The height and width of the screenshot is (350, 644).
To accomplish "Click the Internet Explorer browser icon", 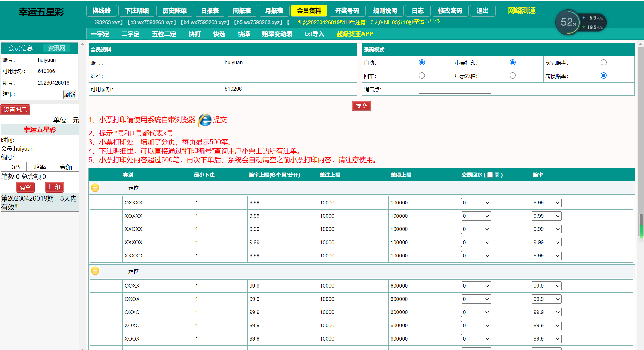I will [x=205, y=120].
